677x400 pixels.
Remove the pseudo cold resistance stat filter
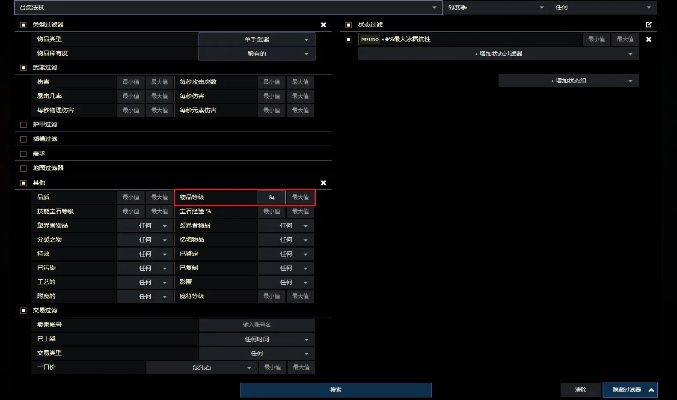pyautogui.click(x=648, y=39)
